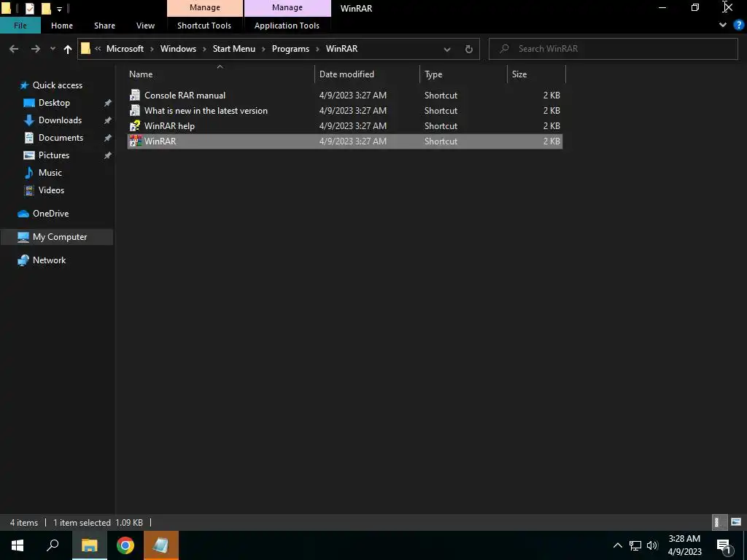
Task: Open taskbar Search magnifier
Action: (x=53, y=545)
